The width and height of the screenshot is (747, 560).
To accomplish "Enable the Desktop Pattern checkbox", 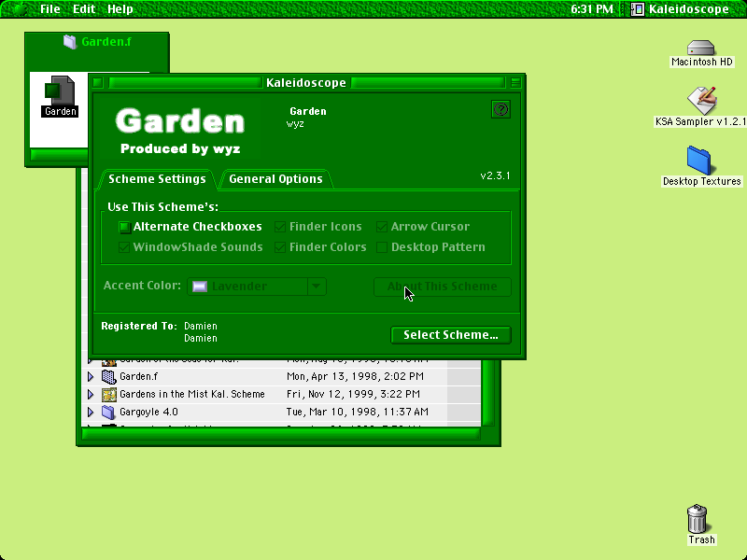I will [x=382, y=247].
